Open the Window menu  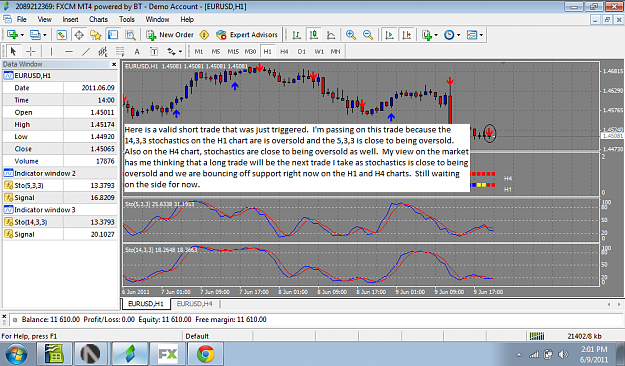point(157,19)
